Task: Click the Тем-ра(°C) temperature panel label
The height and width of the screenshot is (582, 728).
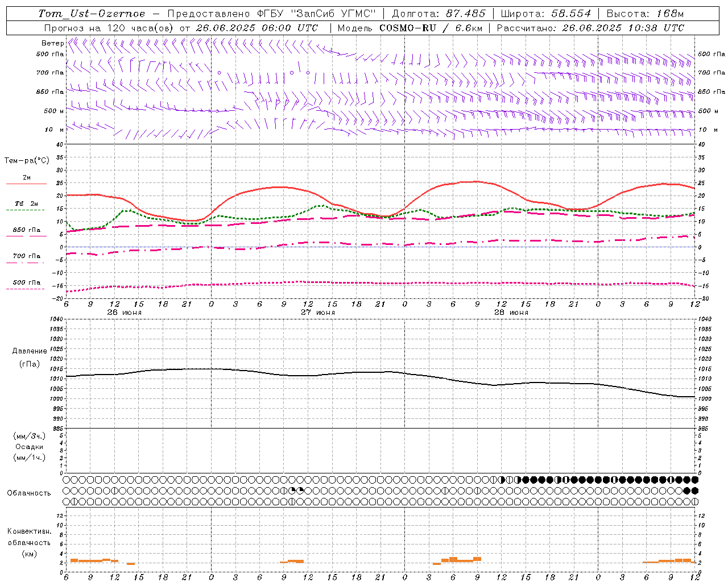Action: 27,161
